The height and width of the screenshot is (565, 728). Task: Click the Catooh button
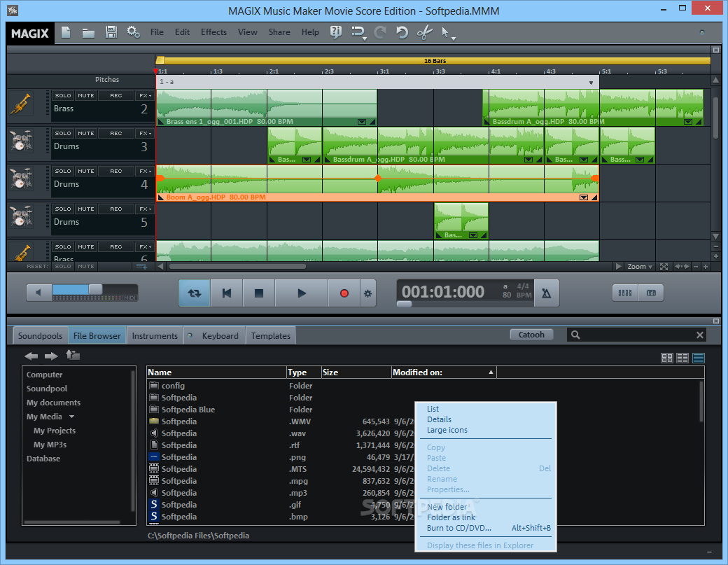[531, 335]
